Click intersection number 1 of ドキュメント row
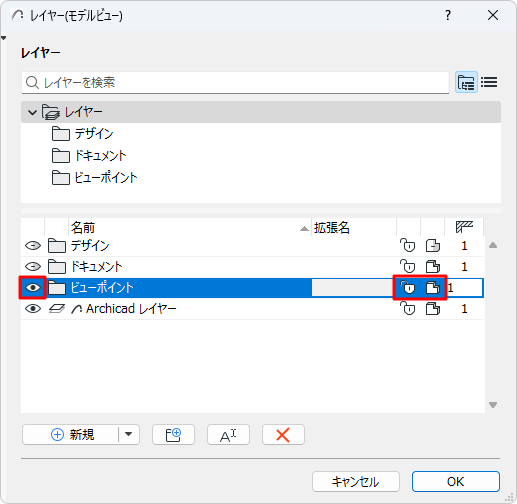This screenshot has width=517, height=504. [464, 267]
